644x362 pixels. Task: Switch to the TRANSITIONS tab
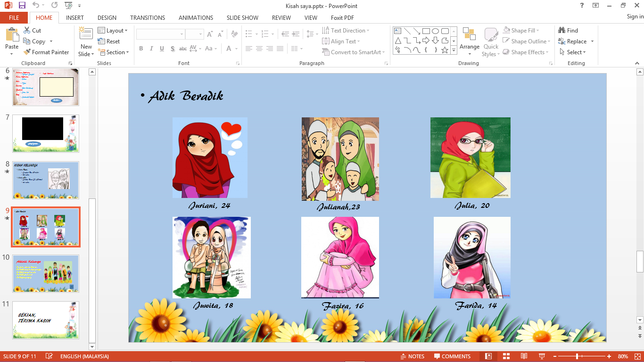[148, 18]
